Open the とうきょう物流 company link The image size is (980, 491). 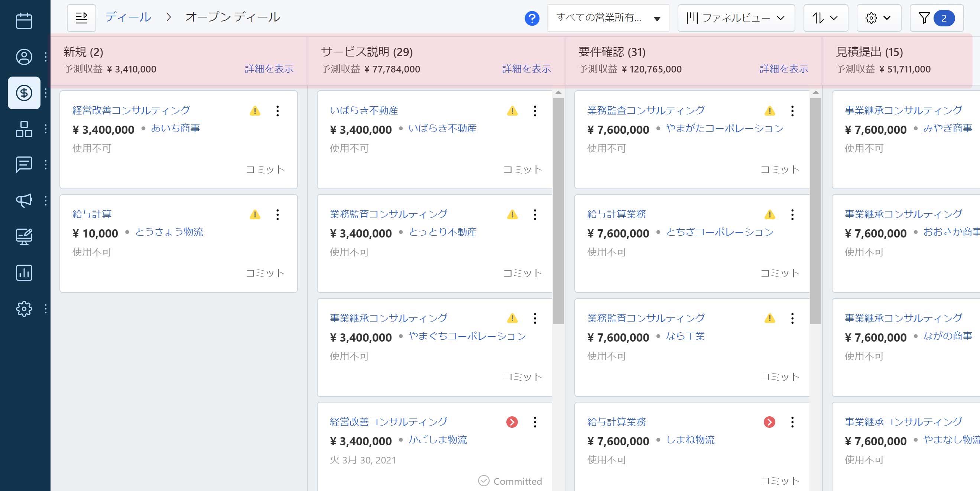pos(169,232)
